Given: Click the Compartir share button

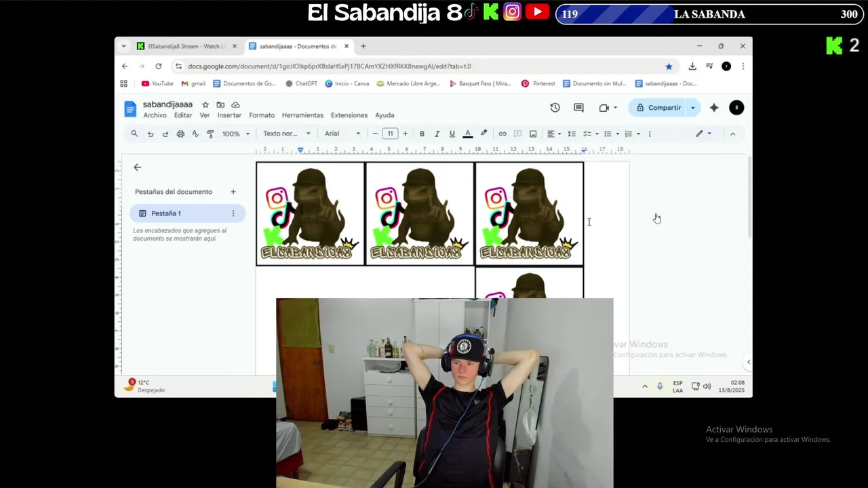Looking at the screenshot, I should [658, 108].
